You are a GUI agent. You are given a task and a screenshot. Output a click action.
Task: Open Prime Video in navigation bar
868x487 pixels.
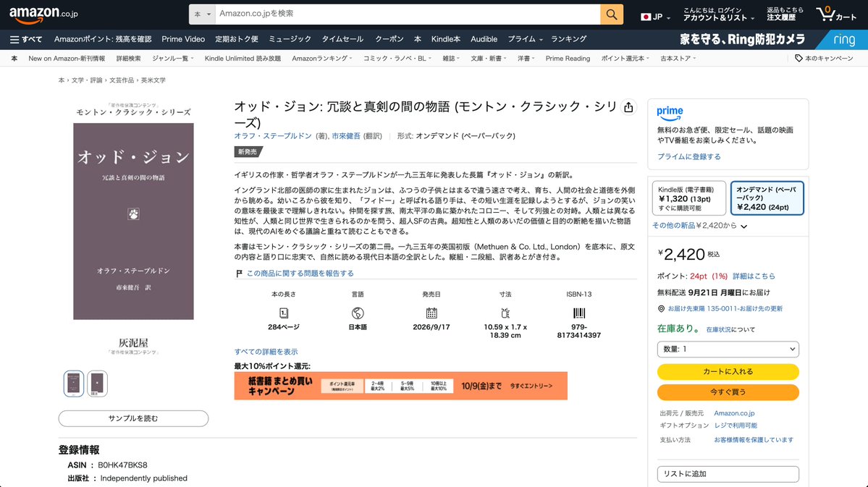click(x=183, y=39)
